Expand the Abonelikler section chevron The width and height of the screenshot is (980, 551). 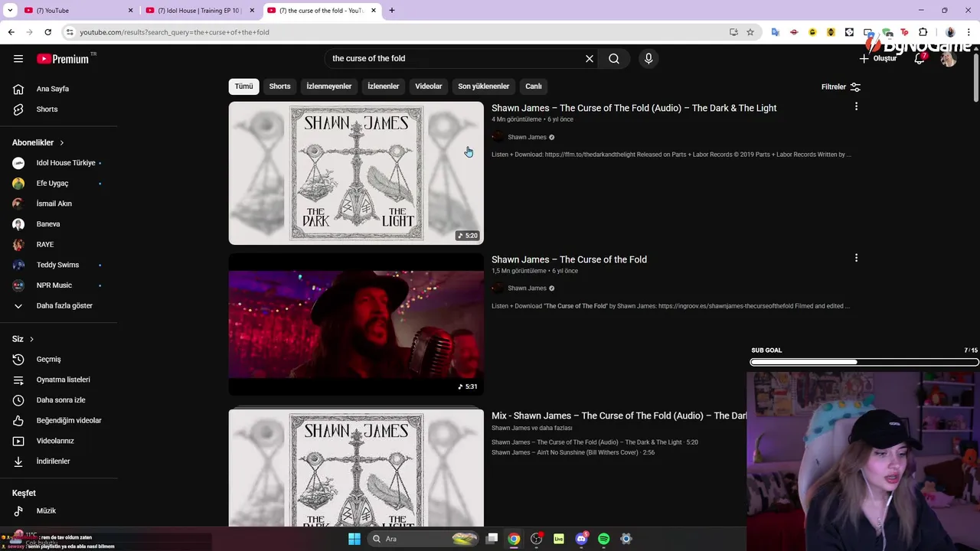coord(62,143)
